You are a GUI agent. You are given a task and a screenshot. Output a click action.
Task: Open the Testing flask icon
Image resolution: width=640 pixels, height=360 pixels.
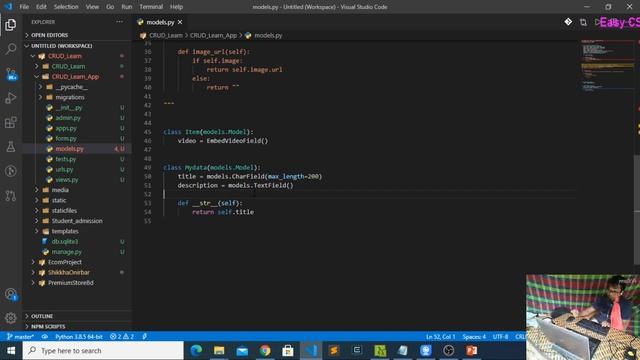[11, 147]
